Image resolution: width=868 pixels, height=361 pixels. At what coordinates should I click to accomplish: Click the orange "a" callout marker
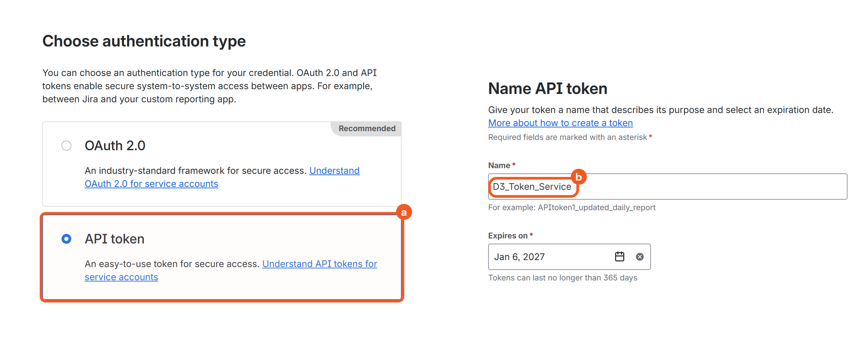404,212
